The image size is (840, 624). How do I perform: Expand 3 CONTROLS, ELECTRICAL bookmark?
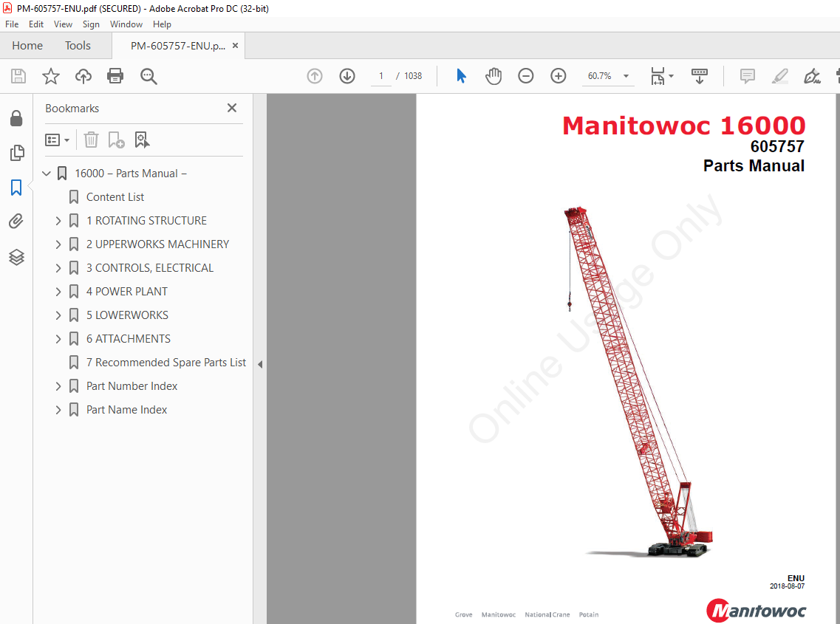[x=58, y=268]
